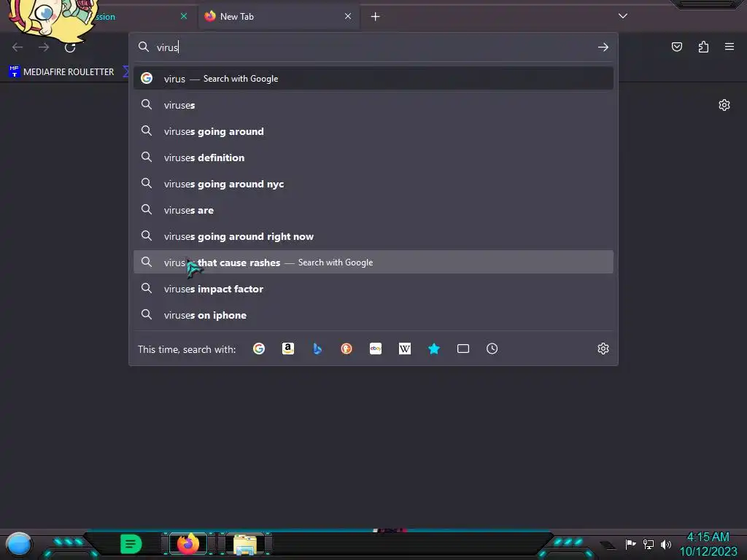Close the New Tab tab

point(348,16)
